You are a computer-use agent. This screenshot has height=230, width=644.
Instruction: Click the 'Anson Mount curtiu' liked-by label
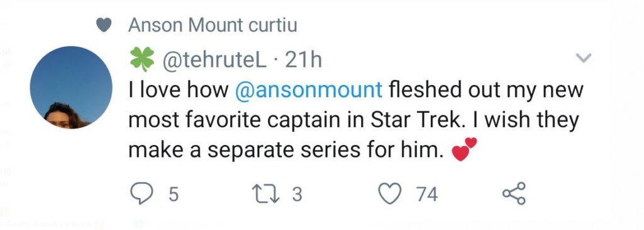tap(213, 25)
